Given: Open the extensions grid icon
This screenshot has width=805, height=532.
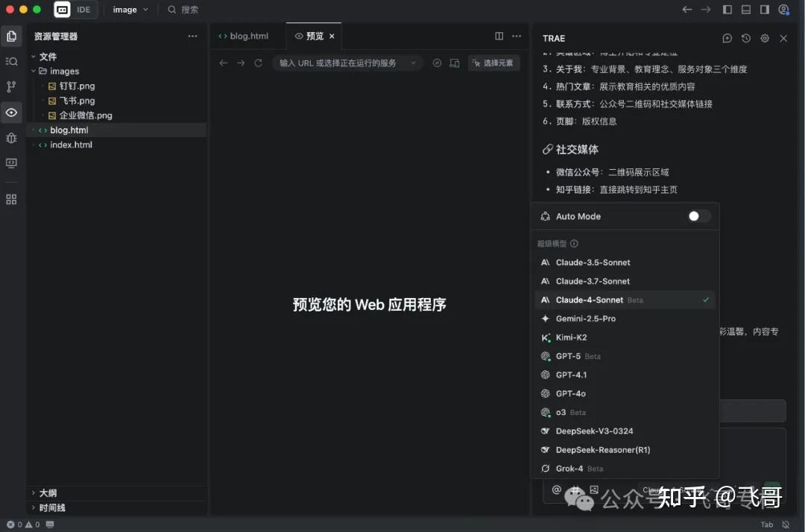Looking at the screenshot, I should [x=11, y=199].
